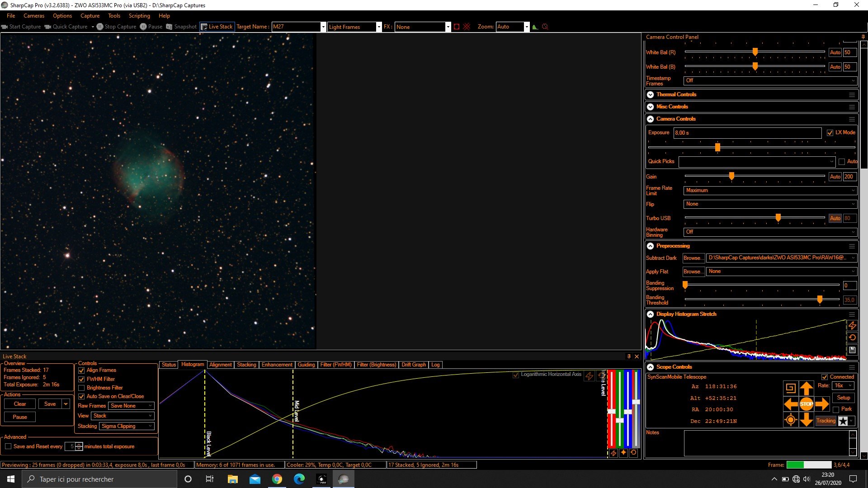This screenshot has height=488, width=868.
Task: Slew the telescope left with the left arrow
Action: 791,404
